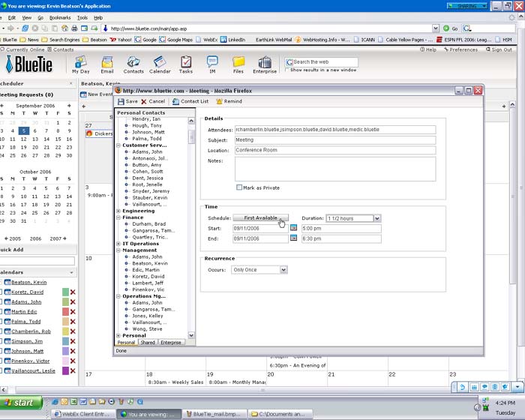
Task: Remove Martin Edic calendar with red X
Action: click(73, 311)
